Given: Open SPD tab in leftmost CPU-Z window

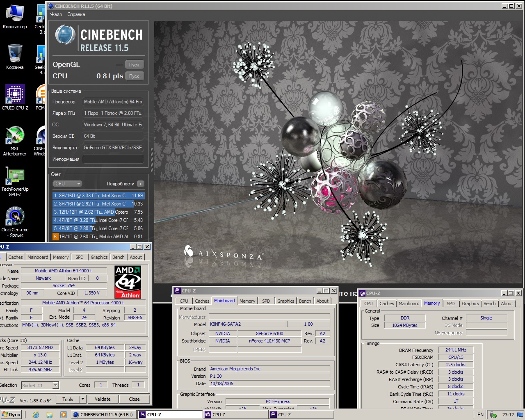Looking at the screenshot, I should click(x=80, y=257).
